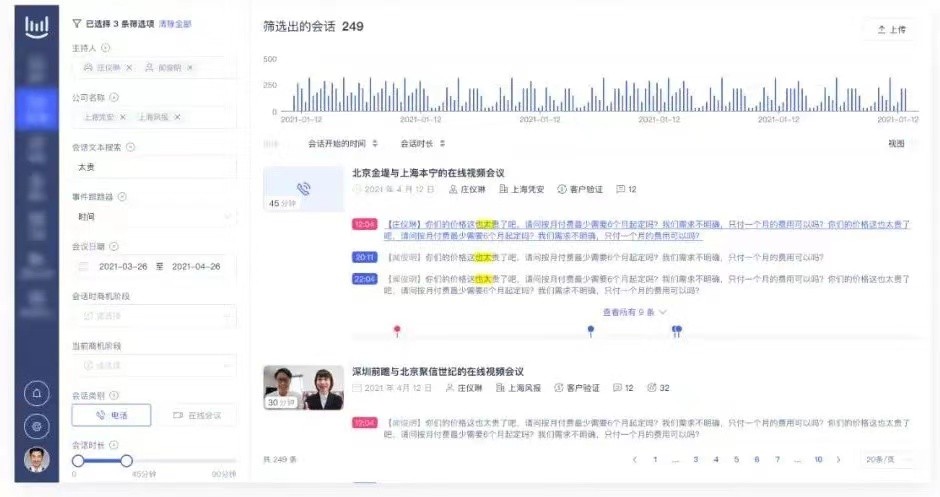The width and height of the screenshot is (940, 497).
Task: Expand 查看所有 9 条 results
Action: pyautogui.click(x=634, y=312)
